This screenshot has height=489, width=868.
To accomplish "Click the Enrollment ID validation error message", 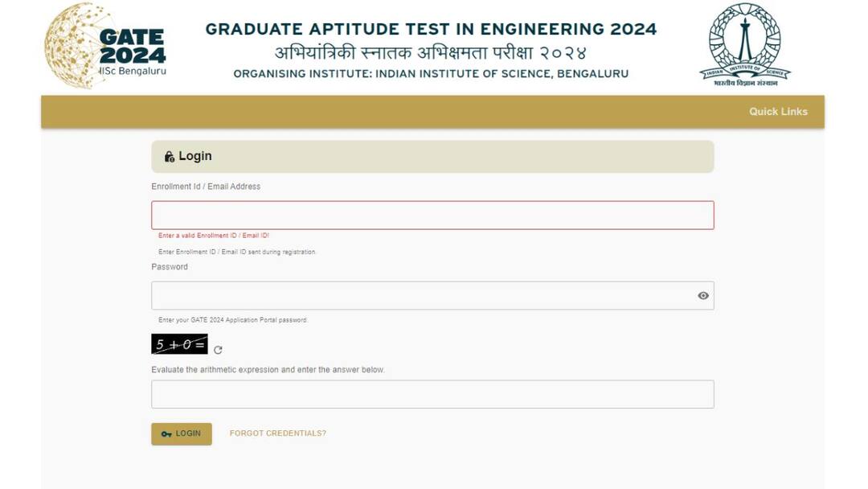I will click(x=212, y=234).
